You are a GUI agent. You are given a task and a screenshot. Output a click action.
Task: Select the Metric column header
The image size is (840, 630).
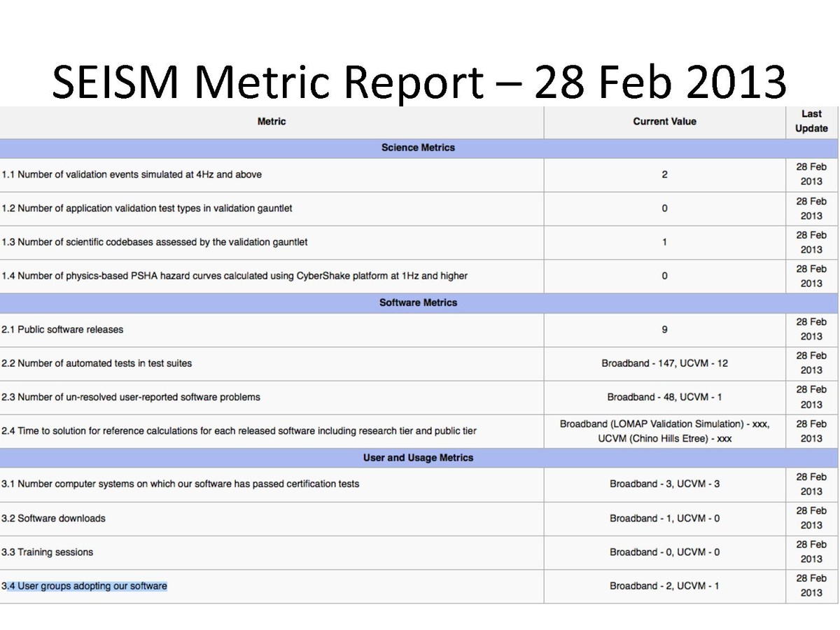(272, 122)
